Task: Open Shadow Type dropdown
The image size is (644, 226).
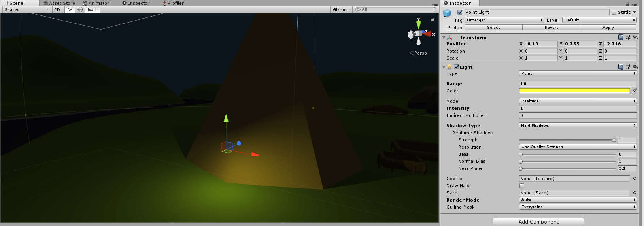Action: click(578, 126)
